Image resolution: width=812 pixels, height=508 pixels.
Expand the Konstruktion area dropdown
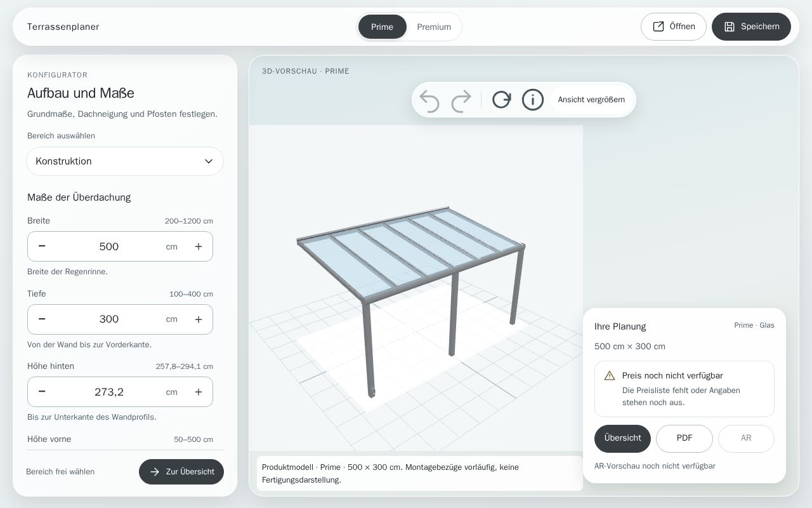click(x=125, y=161)
